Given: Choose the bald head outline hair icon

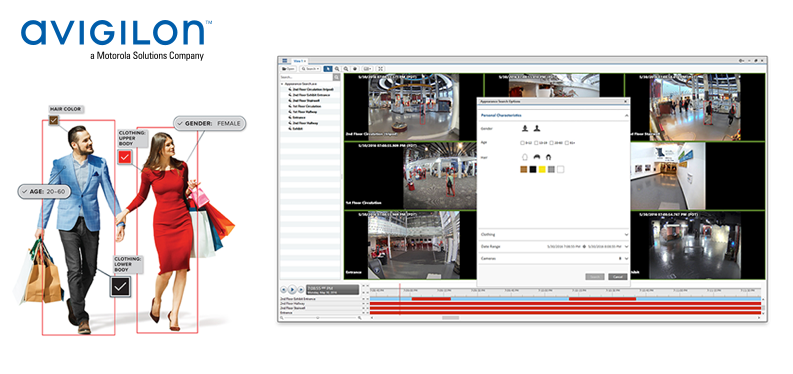Looking at the screenshot, I should tap(525, 157).
